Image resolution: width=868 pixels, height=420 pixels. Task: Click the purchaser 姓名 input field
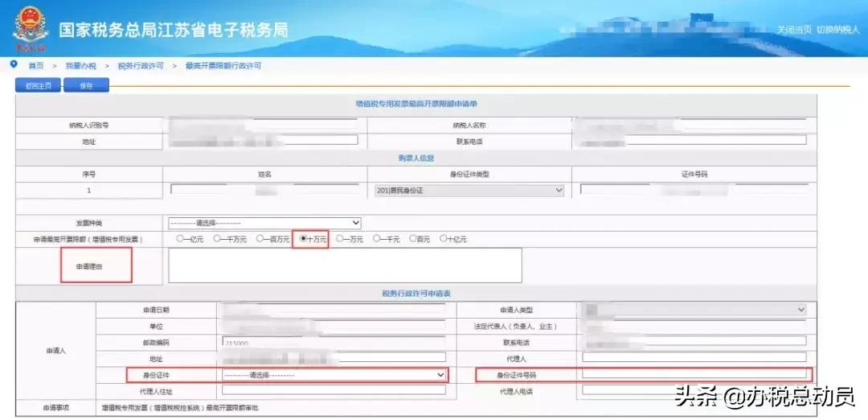tap(264, 189)
